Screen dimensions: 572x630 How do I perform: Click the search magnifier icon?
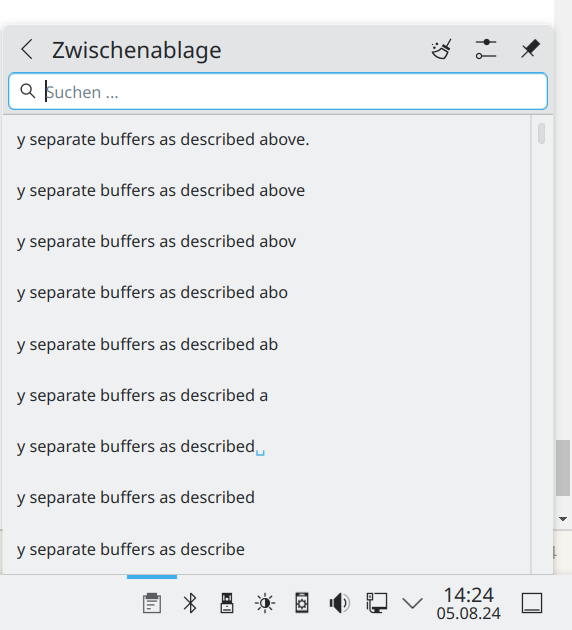coord(28,91)
